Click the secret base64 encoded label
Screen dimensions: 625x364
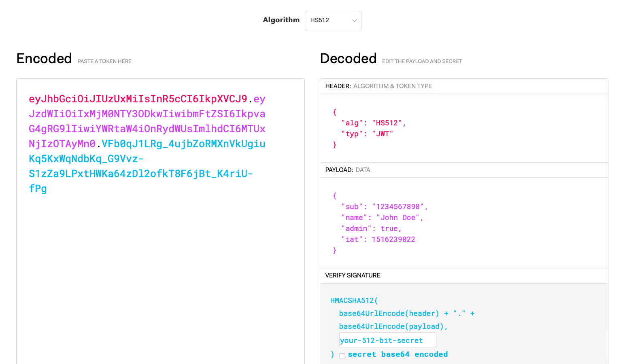[398, 354]
